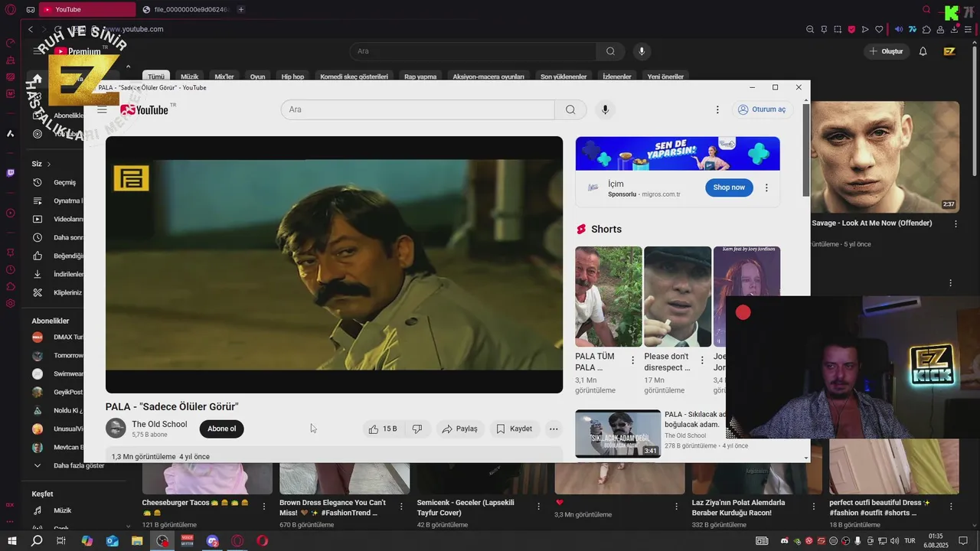Open Savage - Look At Me Now thumbnail
The image size is (980, 551).
884,157
